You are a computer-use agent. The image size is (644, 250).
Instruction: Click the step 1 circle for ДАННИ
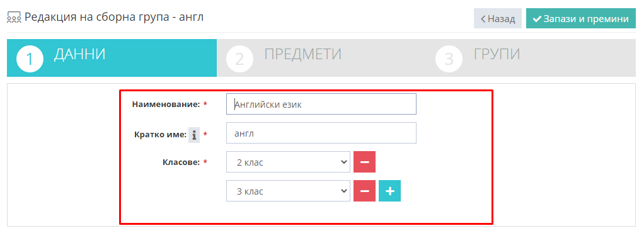click(x=30, y=60)
